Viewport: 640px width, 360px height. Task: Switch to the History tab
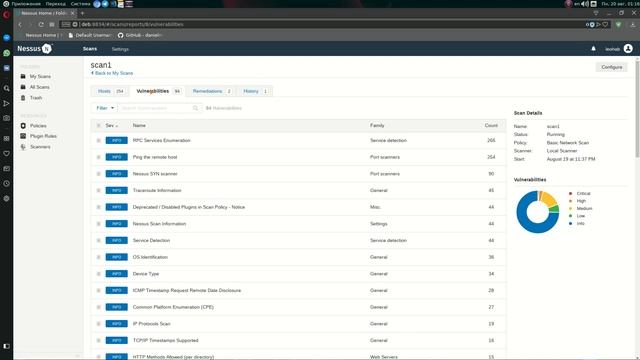(255, 91)
